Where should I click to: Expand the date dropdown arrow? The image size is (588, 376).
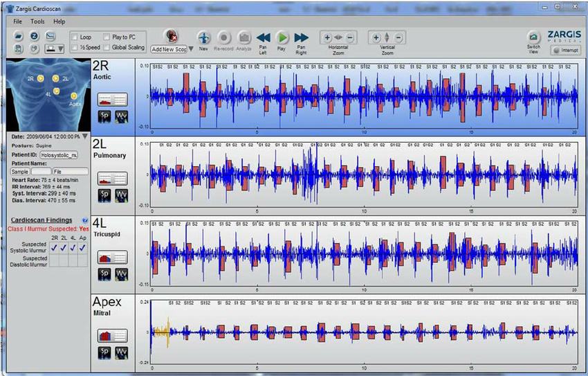click(84, 136)
